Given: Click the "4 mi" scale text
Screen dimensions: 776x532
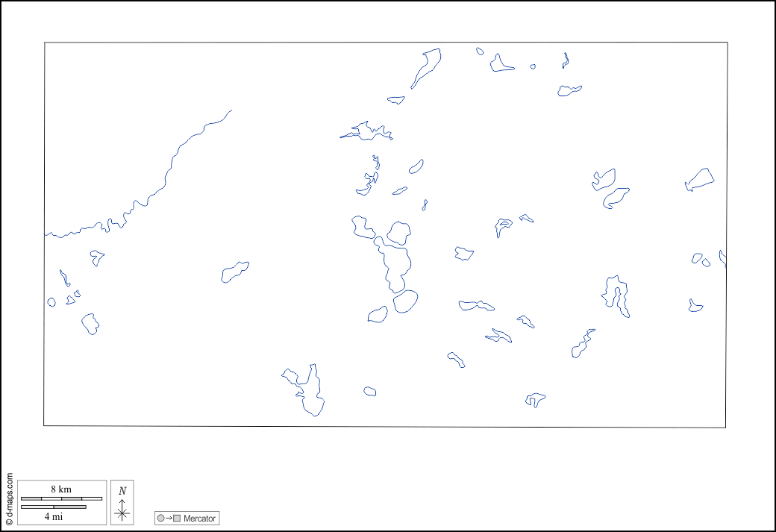Looking at the screenshot, I should coord(54,516).
